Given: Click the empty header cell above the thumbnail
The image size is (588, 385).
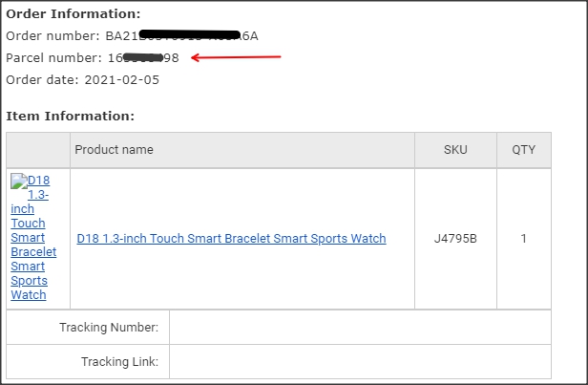Looking at the screenshot, I should click(x=38, y=150).
